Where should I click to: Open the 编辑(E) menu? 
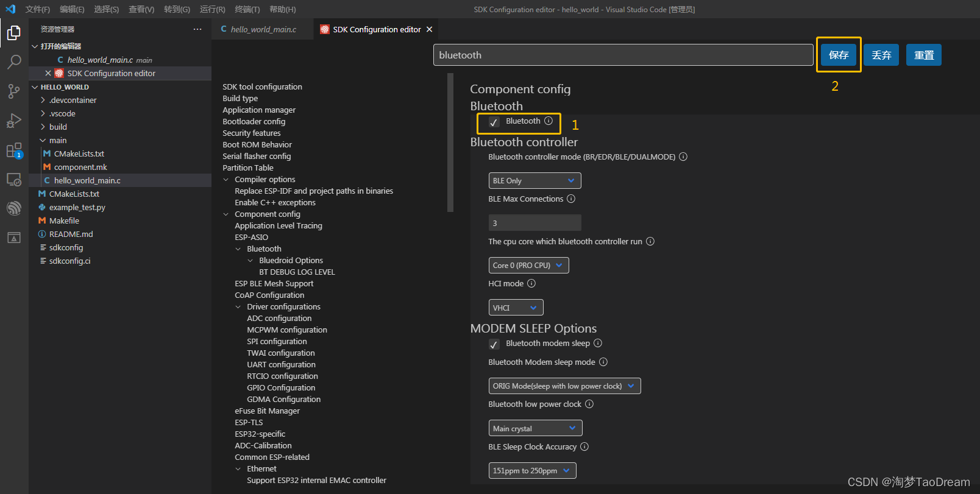pos(72,9)
